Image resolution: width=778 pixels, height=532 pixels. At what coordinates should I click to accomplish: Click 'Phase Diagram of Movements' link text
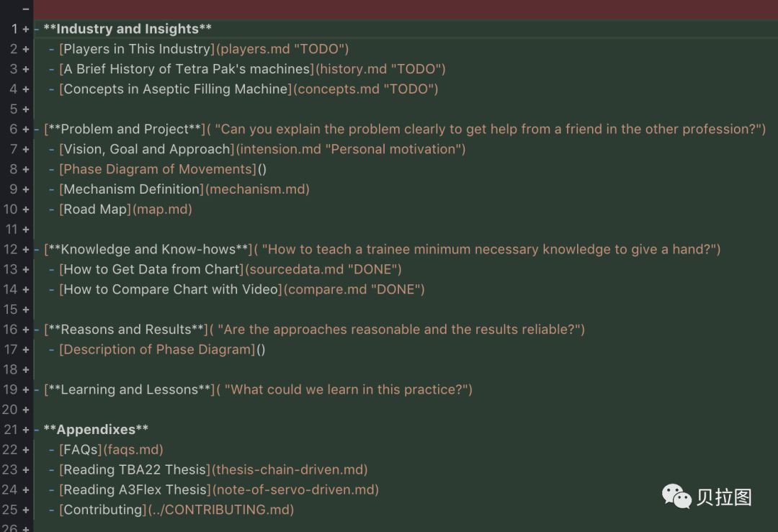click(157, 169)
